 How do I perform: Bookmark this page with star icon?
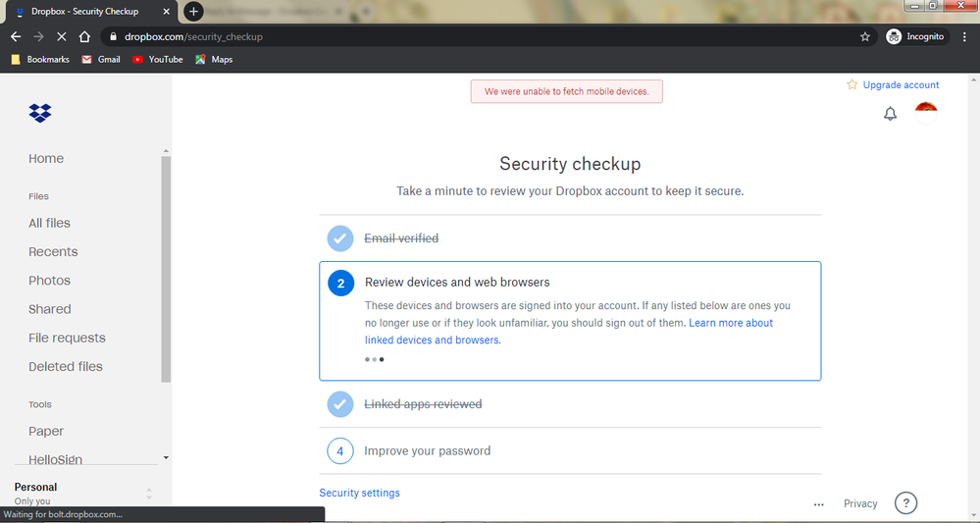coord(864,36)
